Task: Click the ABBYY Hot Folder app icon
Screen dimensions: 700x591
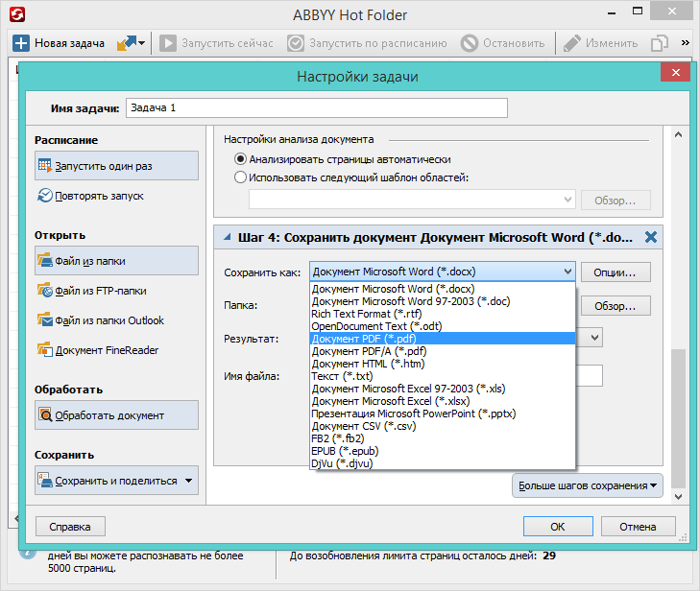Action: 17,14
